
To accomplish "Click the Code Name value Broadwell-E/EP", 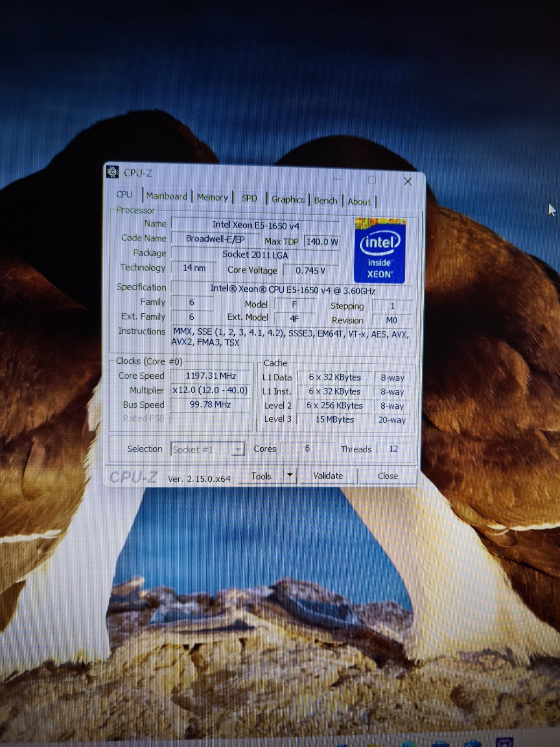I will (215, 239).
